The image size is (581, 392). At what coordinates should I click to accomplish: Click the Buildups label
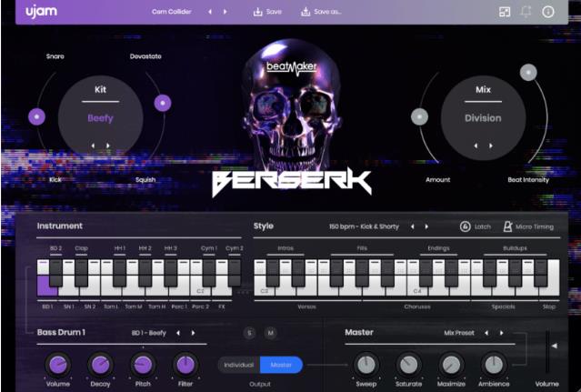(515, 248)
